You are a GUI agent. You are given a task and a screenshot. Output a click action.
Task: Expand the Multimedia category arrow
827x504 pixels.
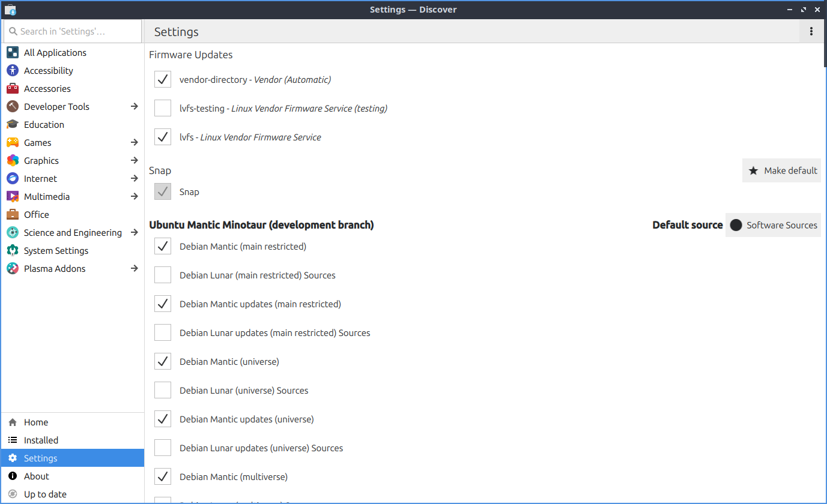(135, 197)
